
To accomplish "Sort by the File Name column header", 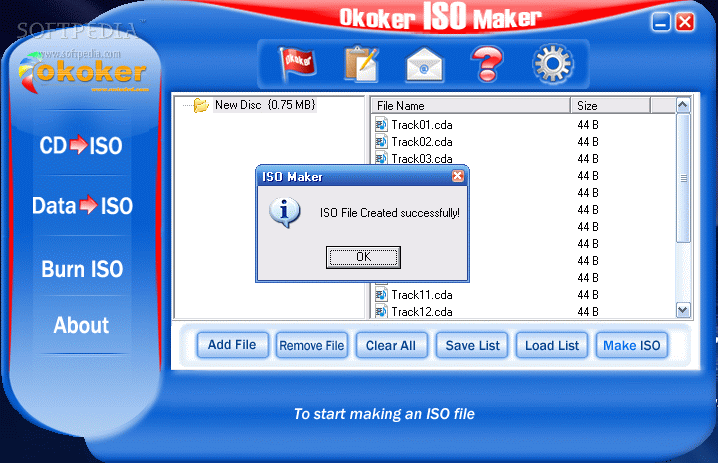I will click(470, 106).
